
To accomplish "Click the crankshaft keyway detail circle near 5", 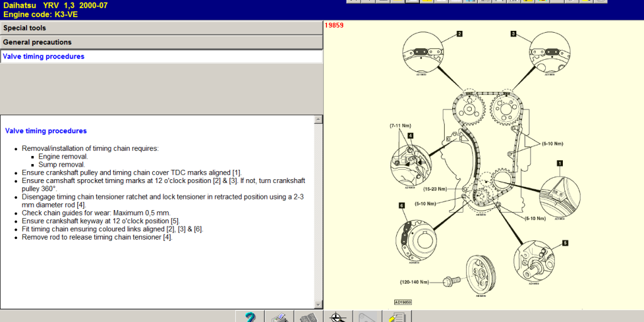I will [x=534, y=261].
